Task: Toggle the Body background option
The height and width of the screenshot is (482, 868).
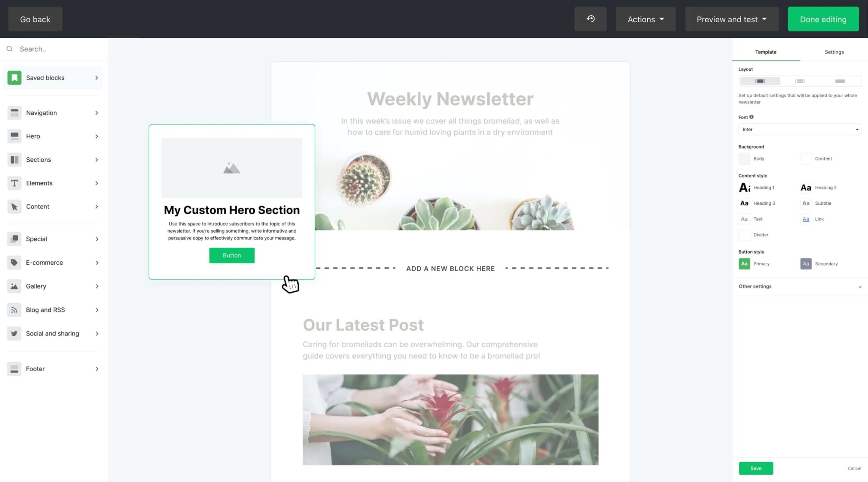Action: click(744, 159)
